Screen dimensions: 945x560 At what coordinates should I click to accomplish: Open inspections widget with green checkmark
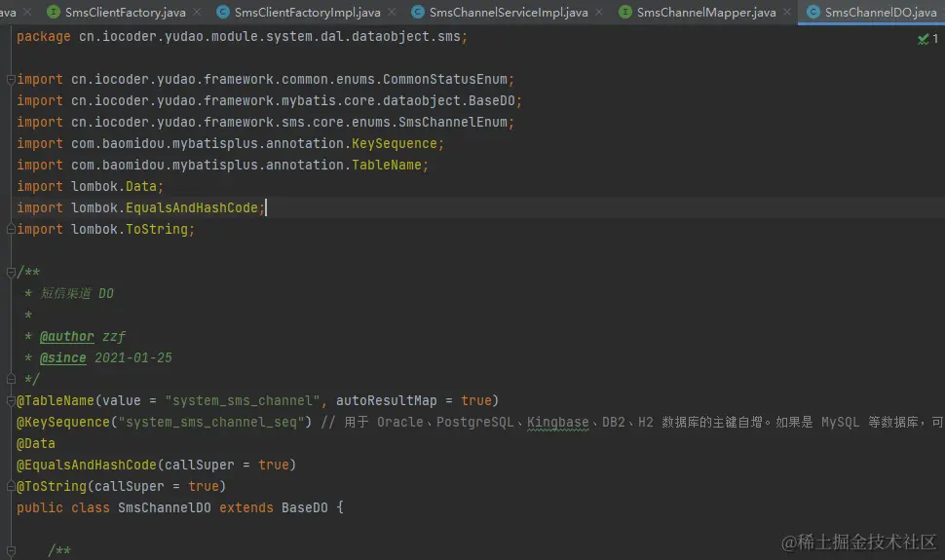[927, 39]
